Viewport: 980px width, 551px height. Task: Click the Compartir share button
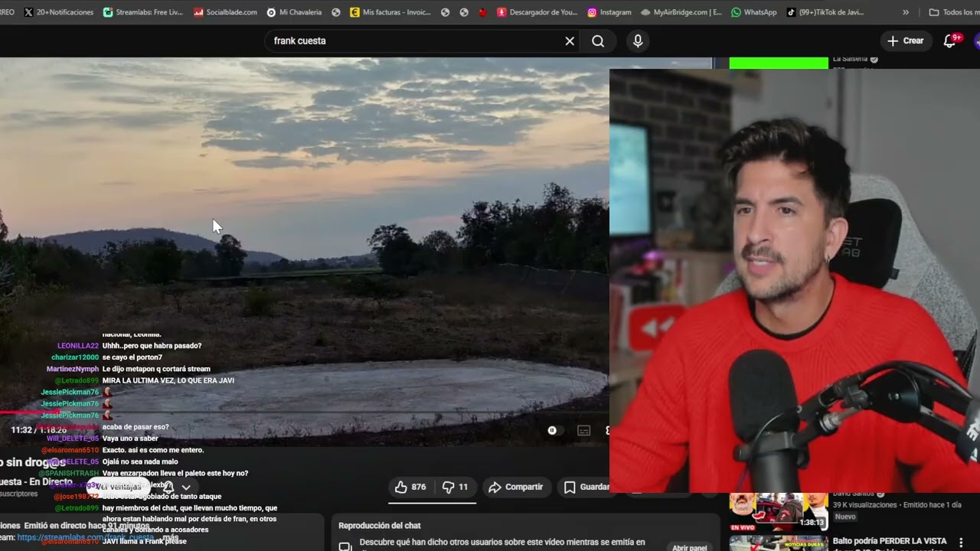pyautogui.click(x=515, y=487)
